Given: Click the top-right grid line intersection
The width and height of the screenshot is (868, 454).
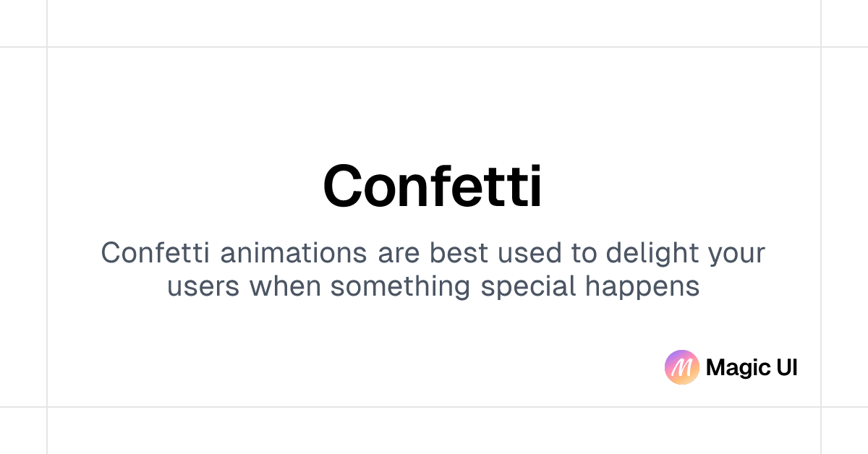Looking at the screenshot, I should click(821, 47).
